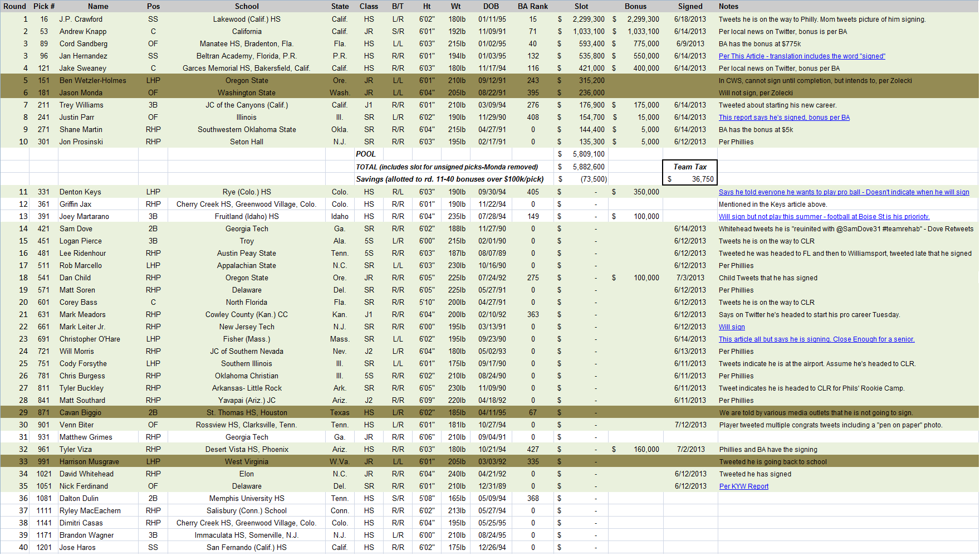The height and width of the screenshot is (555, 980).
Task: Click the 'Will sign' link for Mark Leiter Jr.
Action: point(731,327)
